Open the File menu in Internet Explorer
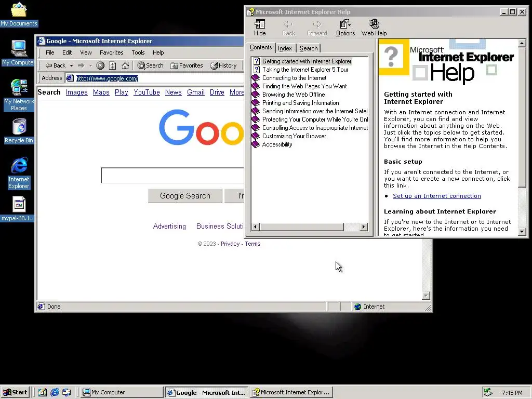532x399 pixels. click(x=50, y=52)
